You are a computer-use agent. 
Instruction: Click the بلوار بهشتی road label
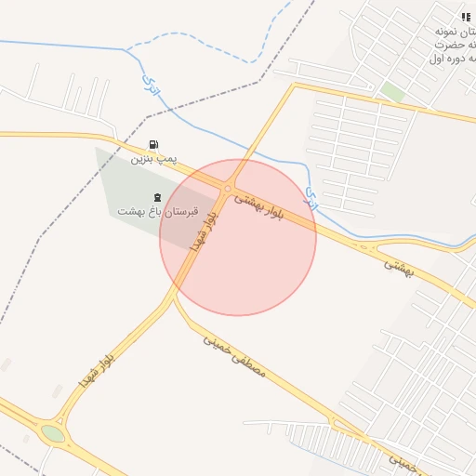coord(258,207)
